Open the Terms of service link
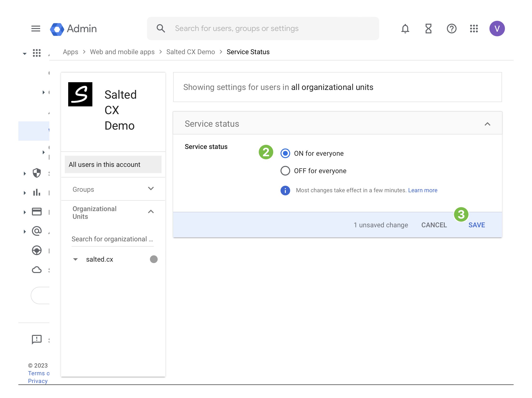 (39, 373)
